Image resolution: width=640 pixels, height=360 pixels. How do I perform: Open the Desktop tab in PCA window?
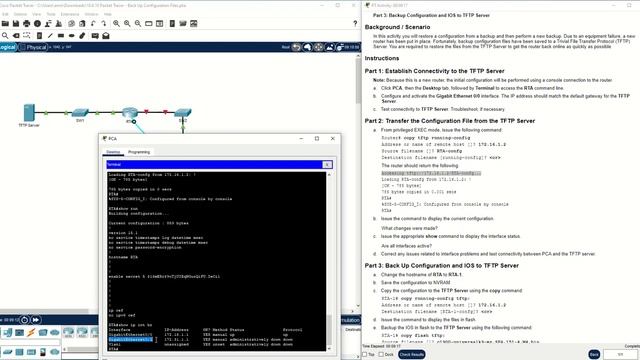pyautogui.click(x=113, y=152)
